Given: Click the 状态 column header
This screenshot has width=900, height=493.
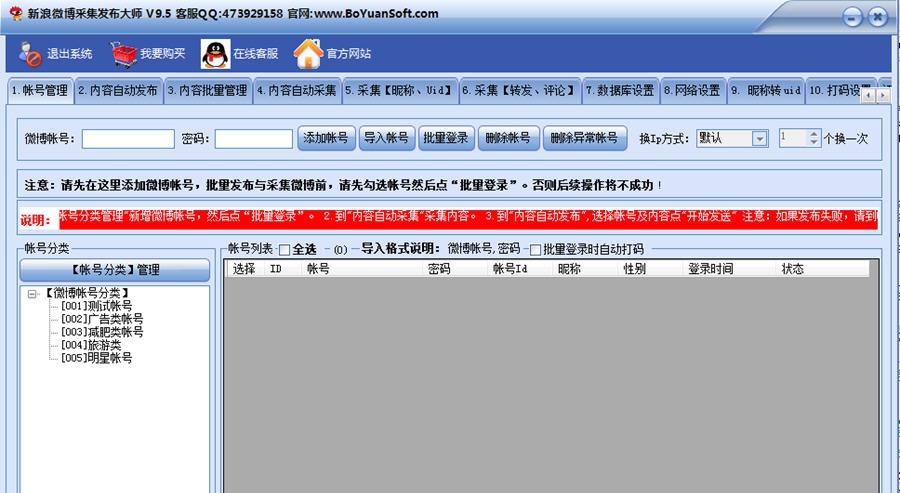Looking at the screenshot, I should [822, 269].
